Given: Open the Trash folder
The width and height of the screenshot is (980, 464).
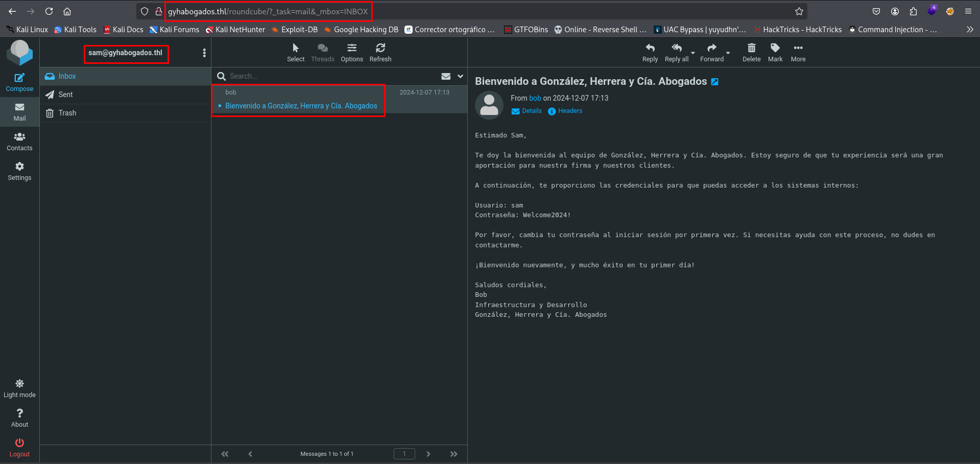Looking at the screenshot, I should tap(67, 113).
